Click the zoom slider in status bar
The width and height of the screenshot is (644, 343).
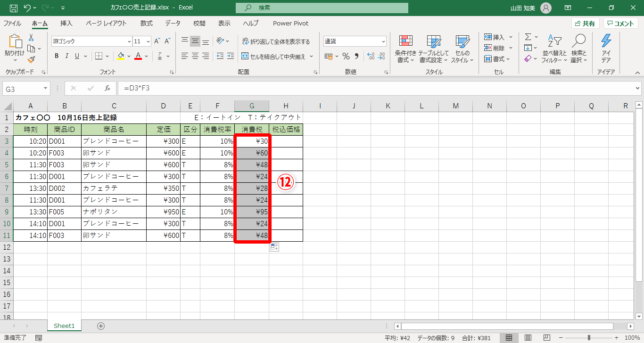pyautogui.click(x=589, y=338)
